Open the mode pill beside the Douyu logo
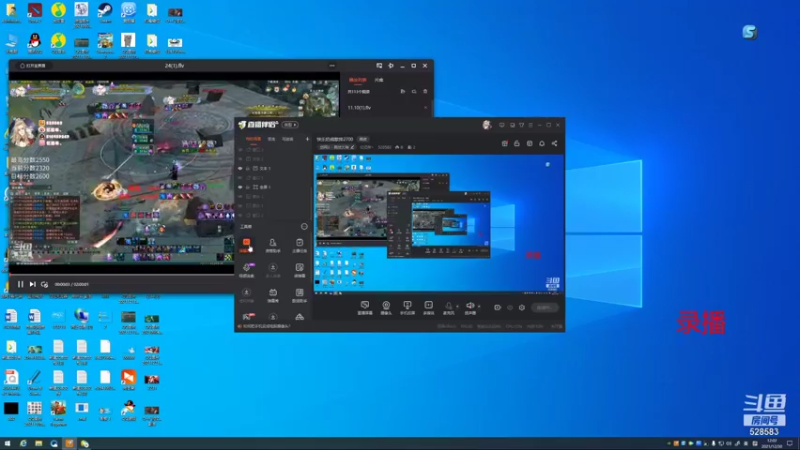 pyautogui.click(x=290, y=125)
